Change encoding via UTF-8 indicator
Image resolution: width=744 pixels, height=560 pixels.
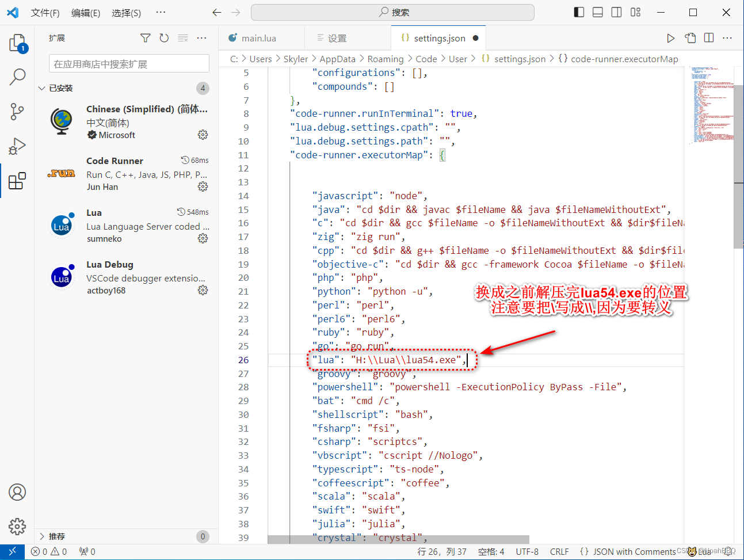[x=527, y=551]
